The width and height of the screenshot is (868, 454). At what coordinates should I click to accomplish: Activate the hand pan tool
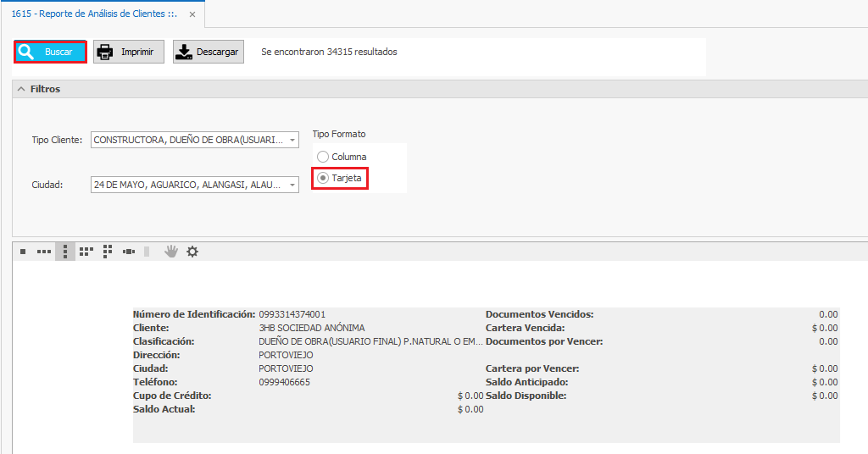pos(171,252)
